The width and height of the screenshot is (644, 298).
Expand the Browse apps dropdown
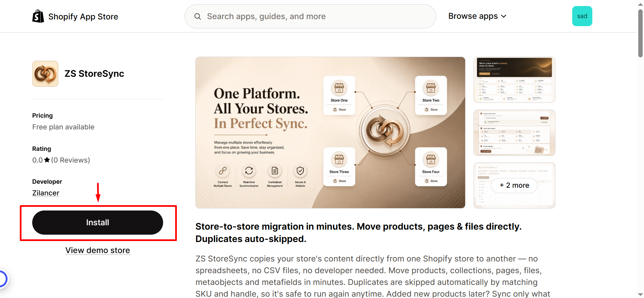pyautogui.click(x=477, y=16)
